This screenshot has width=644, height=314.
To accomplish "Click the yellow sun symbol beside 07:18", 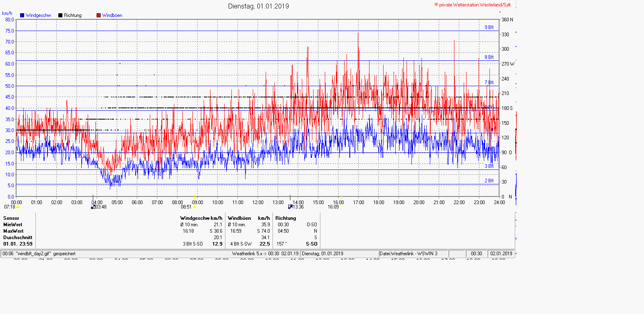I will (18, 207).
